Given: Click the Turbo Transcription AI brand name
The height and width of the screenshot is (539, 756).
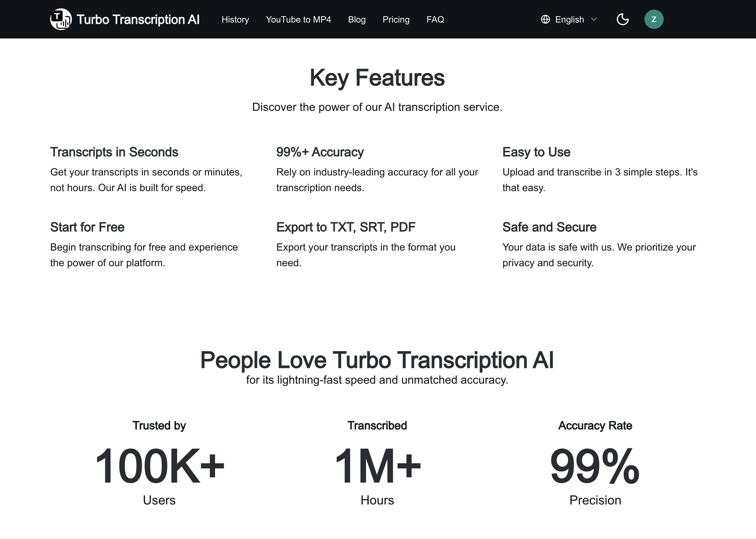Looking at the screenshot, I should (x=138, y=19).
